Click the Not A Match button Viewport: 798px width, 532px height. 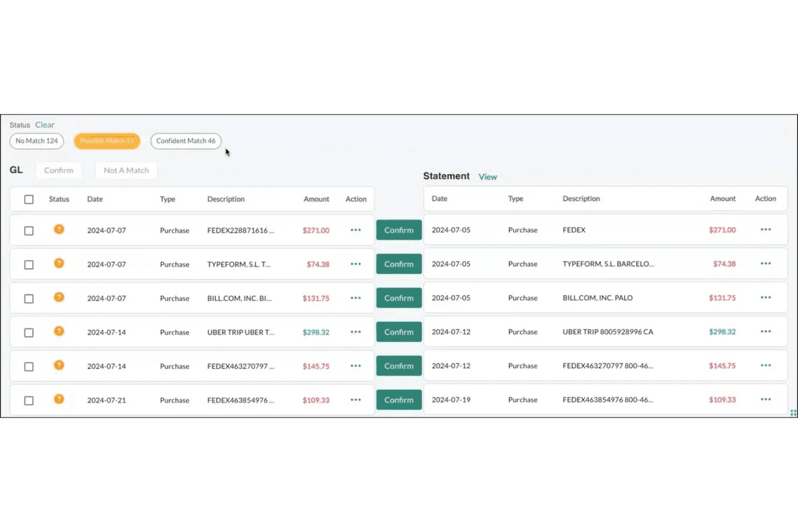(126, 170)
